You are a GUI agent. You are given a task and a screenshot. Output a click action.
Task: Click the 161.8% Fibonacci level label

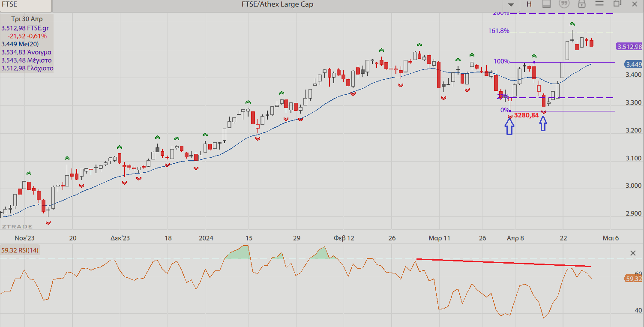point(499,31)
